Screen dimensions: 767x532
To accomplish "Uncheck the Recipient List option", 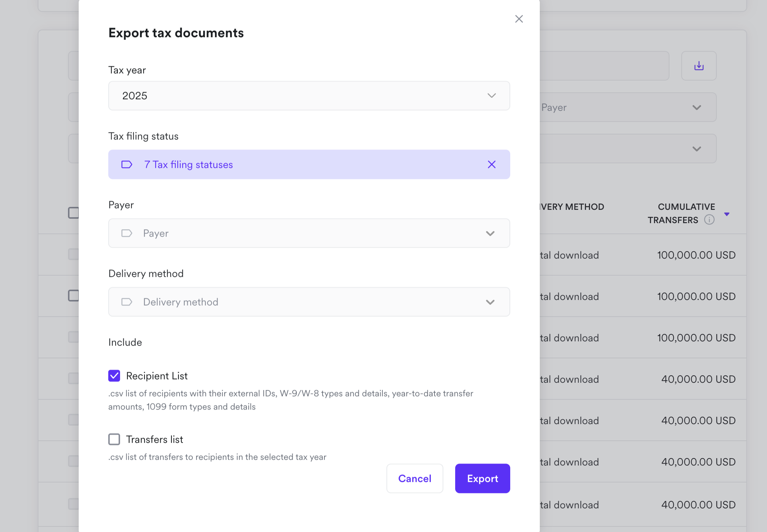I will [114, 376].
